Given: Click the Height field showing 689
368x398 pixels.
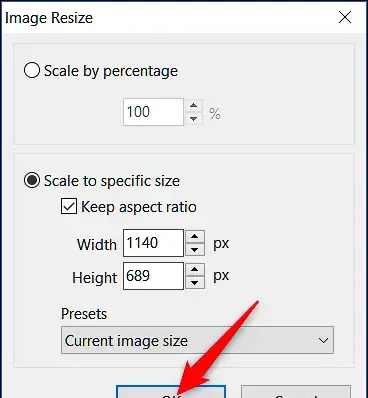Looking at the screenshot, I should click(x=153, y=276).
